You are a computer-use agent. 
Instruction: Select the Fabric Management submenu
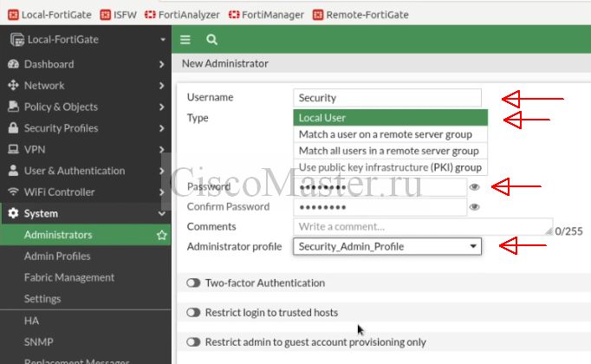[86, 277]
